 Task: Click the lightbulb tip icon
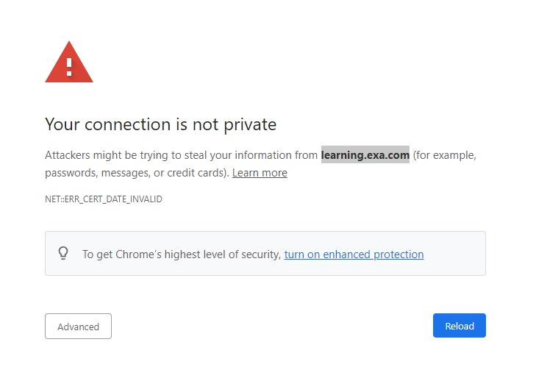coord(63,254)
